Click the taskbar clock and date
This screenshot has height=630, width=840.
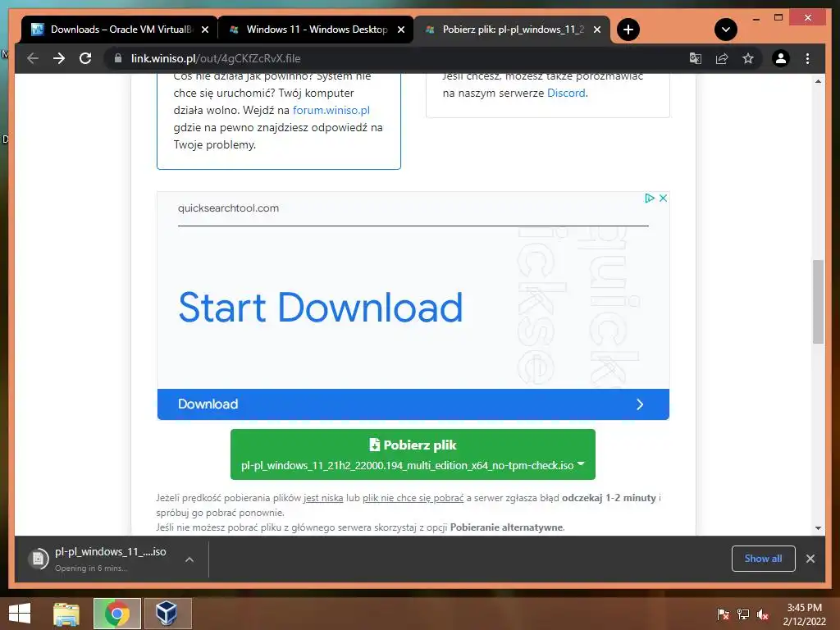pos(804,614)
